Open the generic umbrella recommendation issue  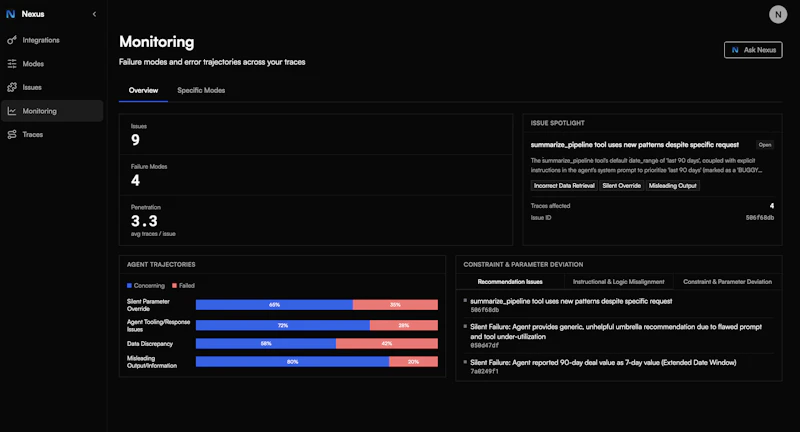[616, 332]
